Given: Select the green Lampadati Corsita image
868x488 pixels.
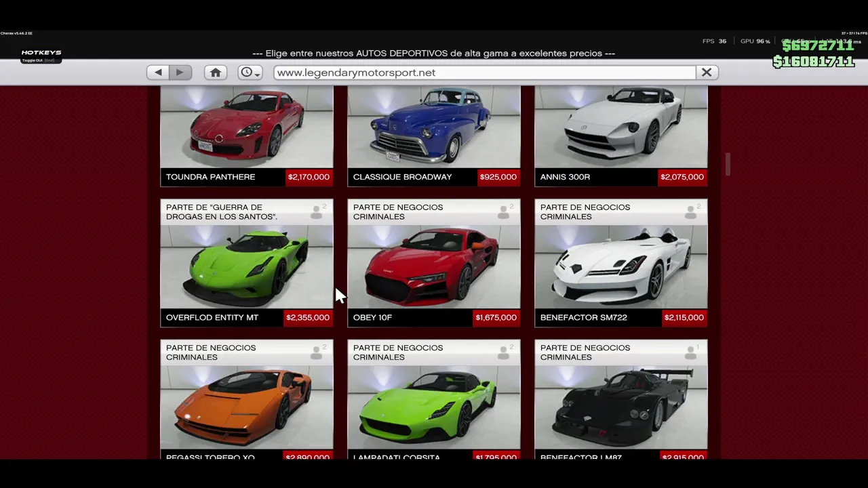Looking at the screenshot, I should tap(434, 407).
